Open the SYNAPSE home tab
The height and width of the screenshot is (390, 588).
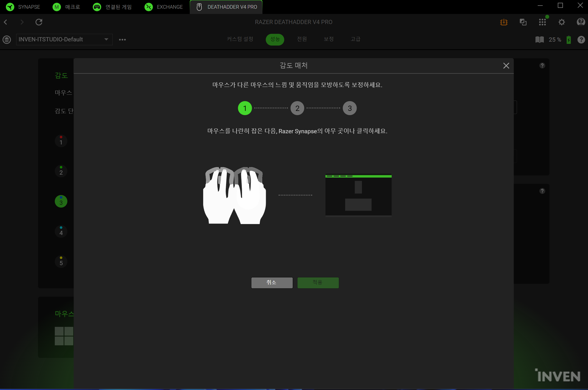point(23,7)
